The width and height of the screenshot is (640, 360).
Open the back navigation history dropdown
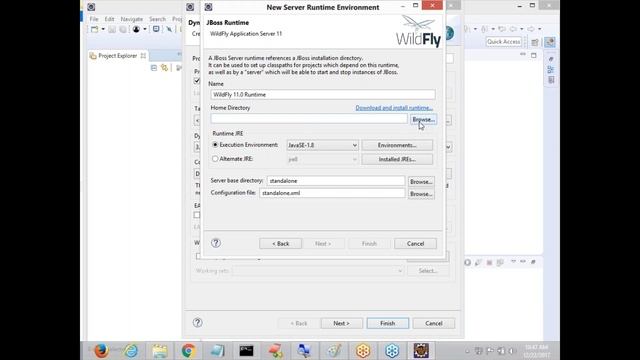coord(522,29)
